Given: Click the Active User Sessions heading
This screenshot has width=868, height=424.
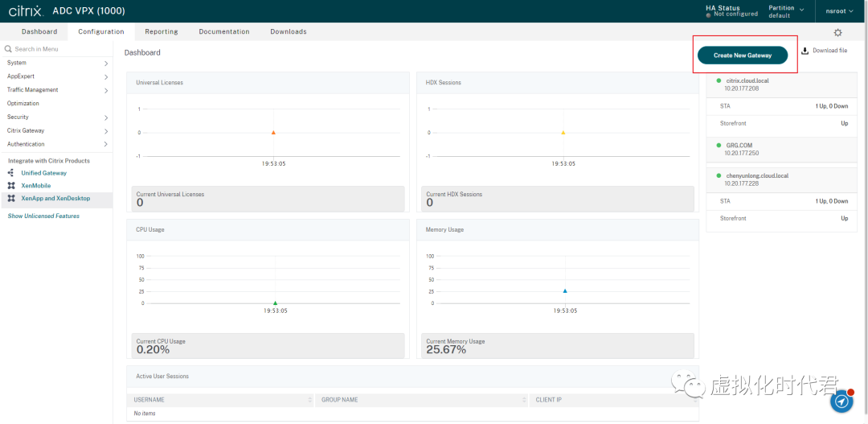Looking at the screenshot, I should point(162,376).
